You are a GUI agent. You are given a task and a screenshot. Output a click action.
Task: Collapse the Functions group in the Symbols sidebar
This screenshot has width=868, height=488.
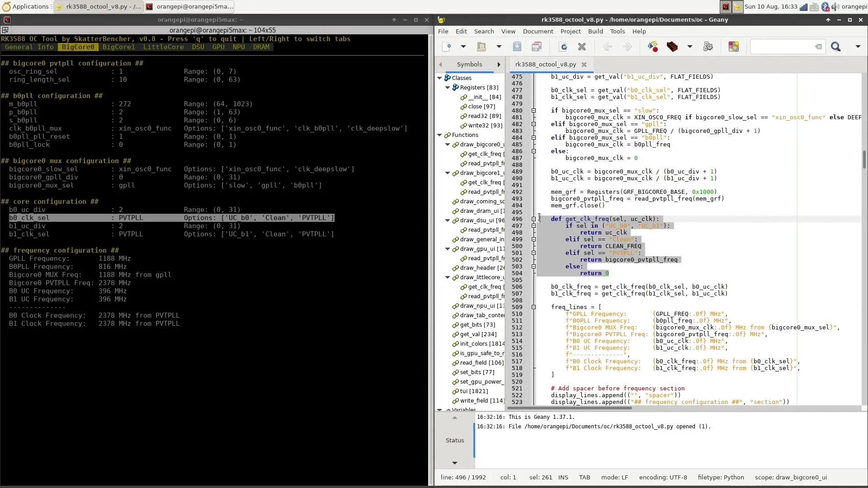click(439, 135)
